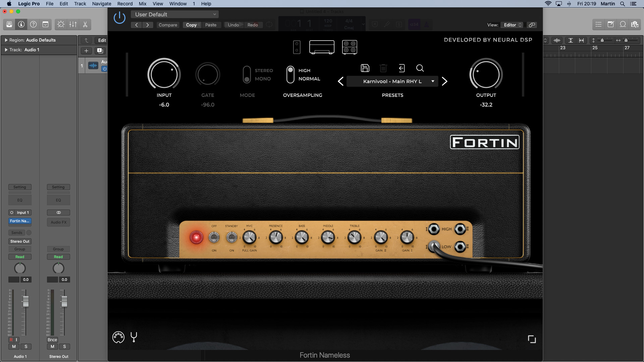
Task: Open the Loop Browser button
Action: tap(623, 24)
